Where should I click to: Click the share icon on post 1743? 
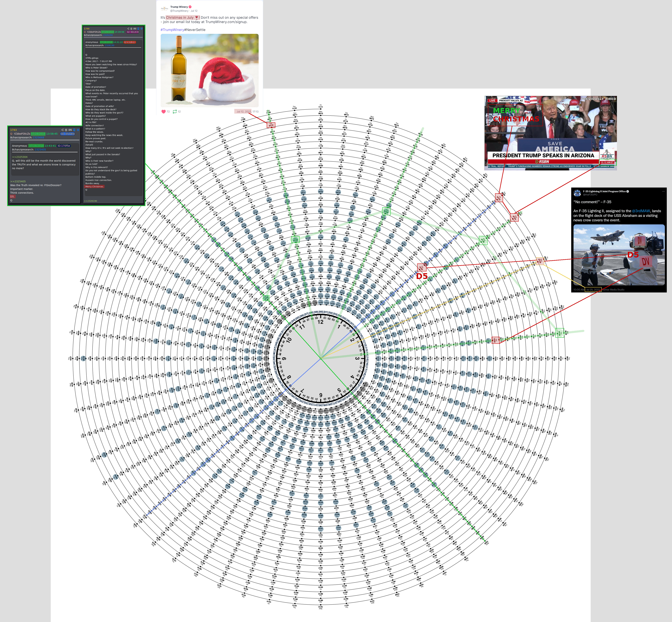pyautogui.click(x=63, y=130)
